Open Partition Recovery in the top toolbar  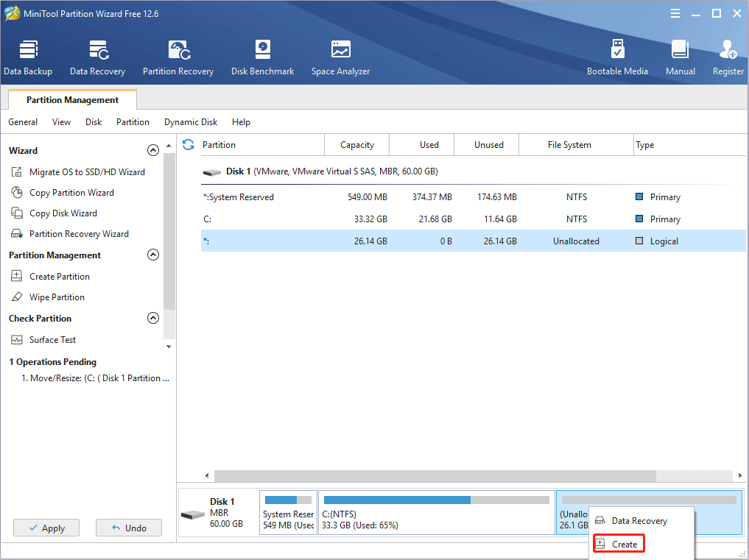[x=178, y=58]
